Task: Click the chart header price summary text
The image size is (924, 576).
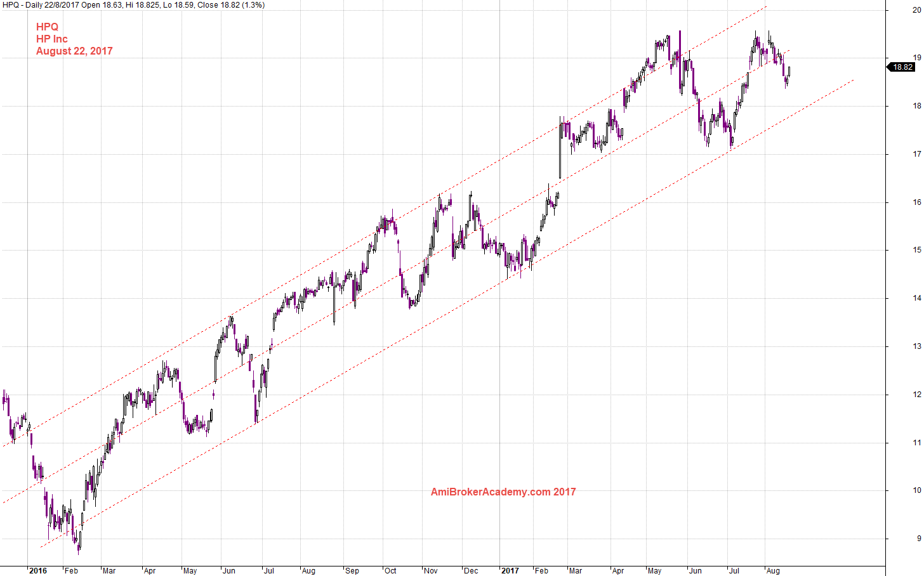Action: point(134,5)
